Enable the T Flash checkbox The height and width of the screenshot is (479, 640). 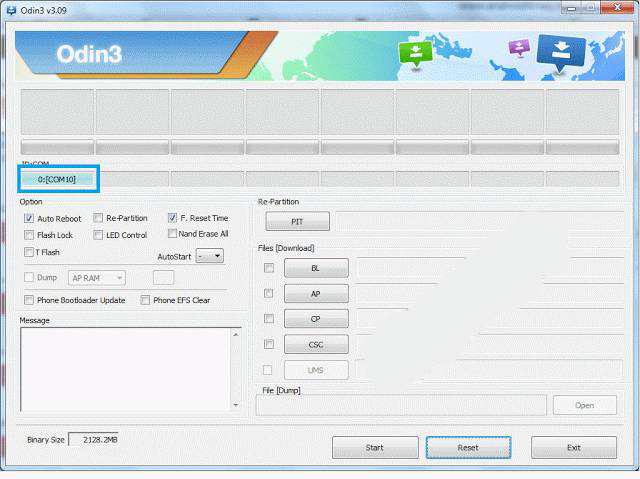pos(29,252)
